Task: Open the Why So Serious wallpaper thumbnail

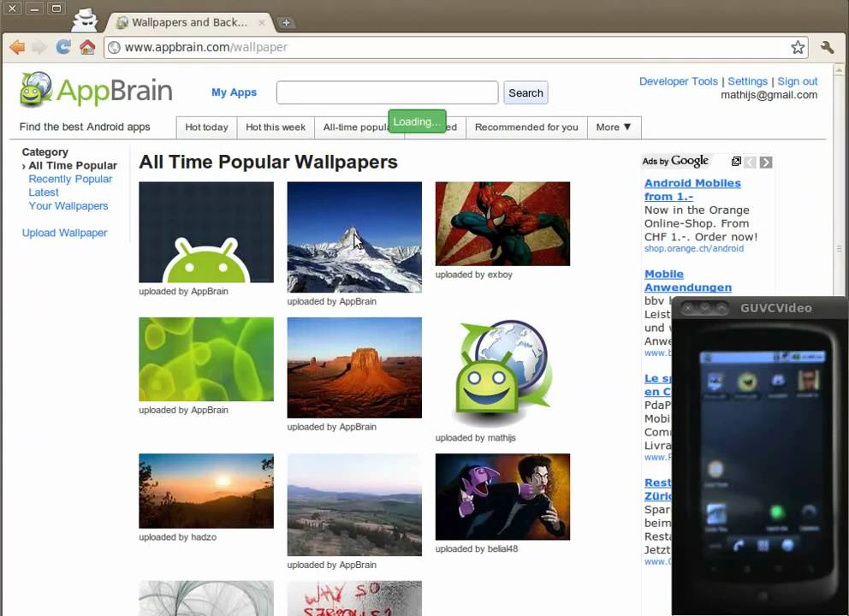Action: pos(354,598)
